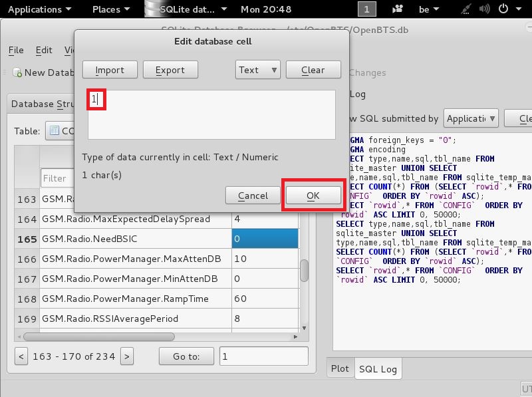Screen dimensions: 532x397
Task: Click scroll-right arrow of table scrollbar
Action: coord(295,336)
